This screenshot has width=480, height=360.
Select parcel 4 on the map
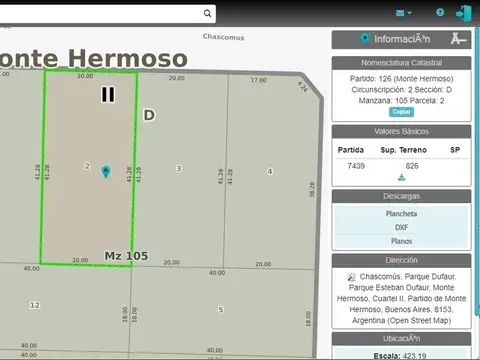pos(270,171)
